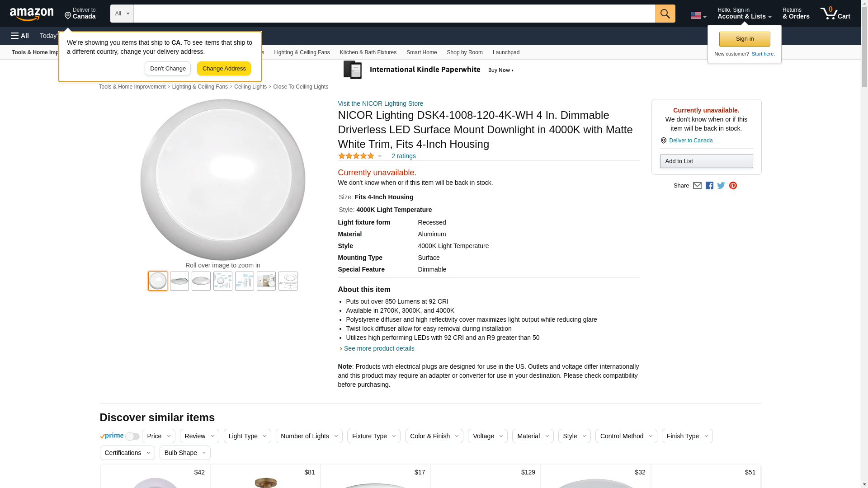Open the search category All dropdown
This screenshot has width=868, height=488.
pos(122,14)
